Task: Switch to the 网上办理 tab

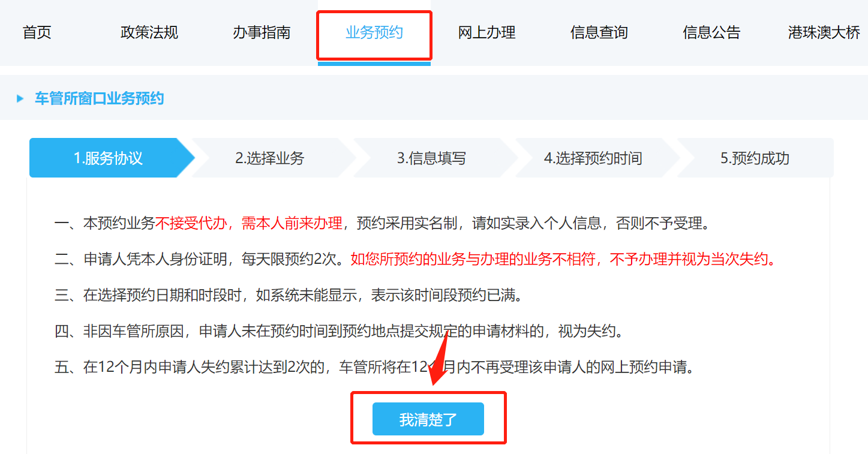Action: (487, 32)
